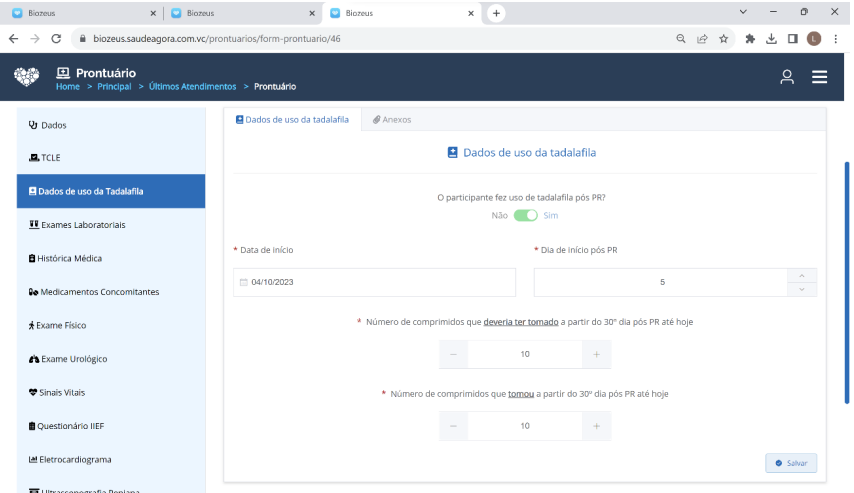854x493 pixels.
Task: Switch to the Anexos tab
Action: [x=392, y=119]
